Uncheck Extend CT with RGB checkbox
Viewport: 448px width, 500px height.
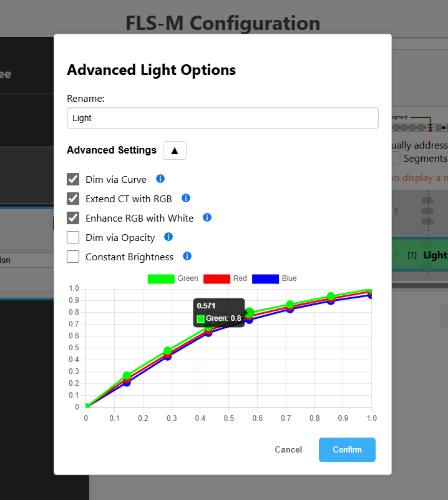pyautogui.click(x=73, y=199)
